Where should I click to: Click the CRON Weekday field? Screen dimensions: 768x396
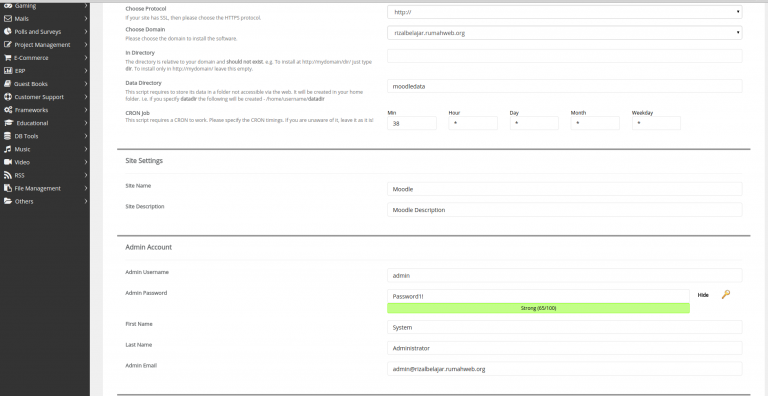pyautogui.click(x=656, y=124)
